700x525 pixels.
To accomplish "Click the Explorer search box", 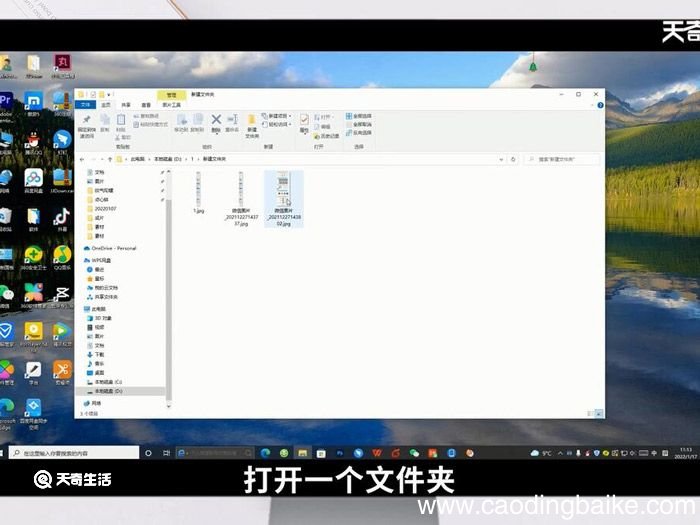I will click(563, 159).
